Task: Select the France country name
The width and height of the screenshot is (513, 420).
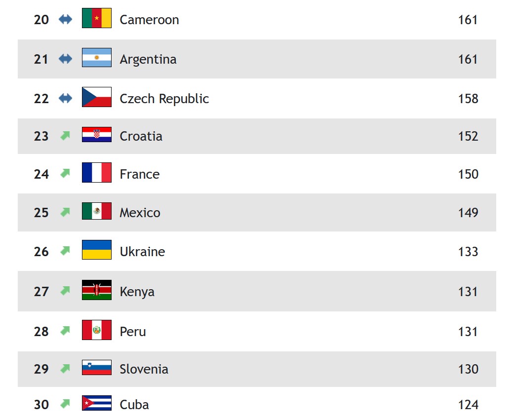Action: tap(139, 174)
